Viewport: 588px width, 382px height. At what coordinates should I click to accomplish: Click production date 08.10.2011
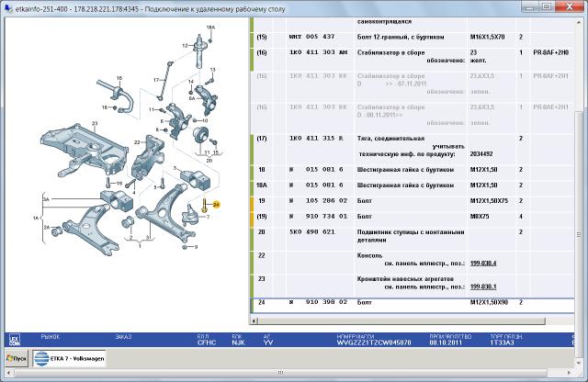(446, 343)
